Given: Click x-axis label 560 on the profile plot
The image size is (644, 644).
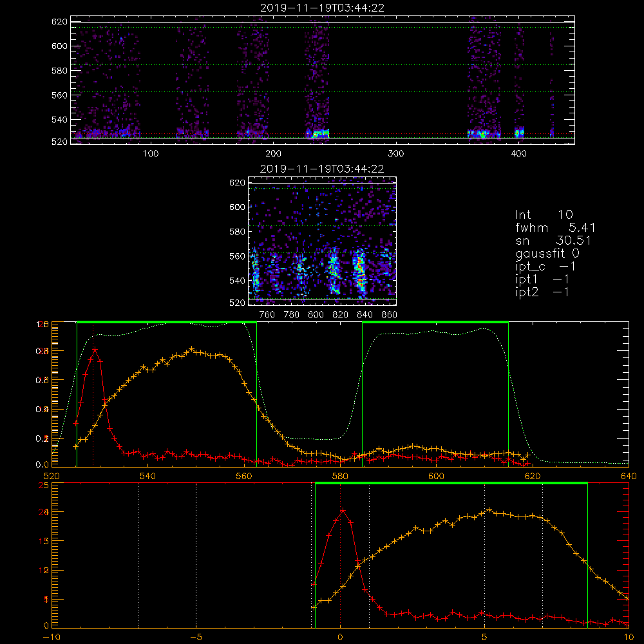Looking at the screenshot, I should coord(244,476).
